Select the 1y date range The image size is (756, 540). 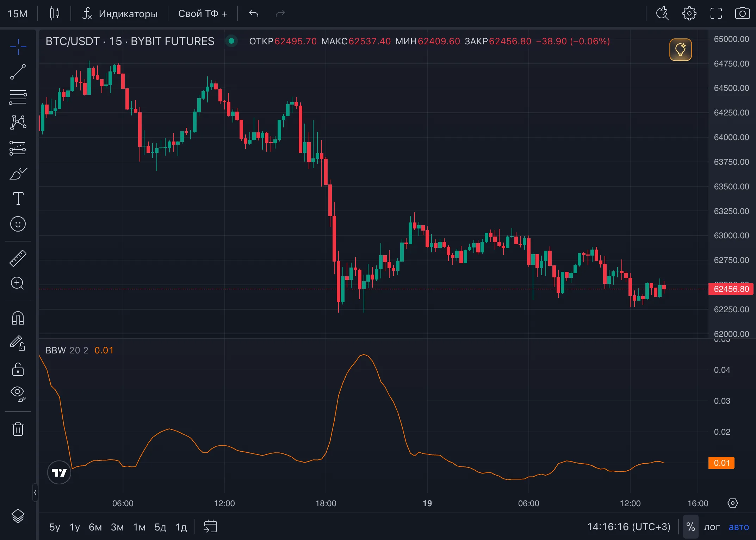(x=75, y=527)
